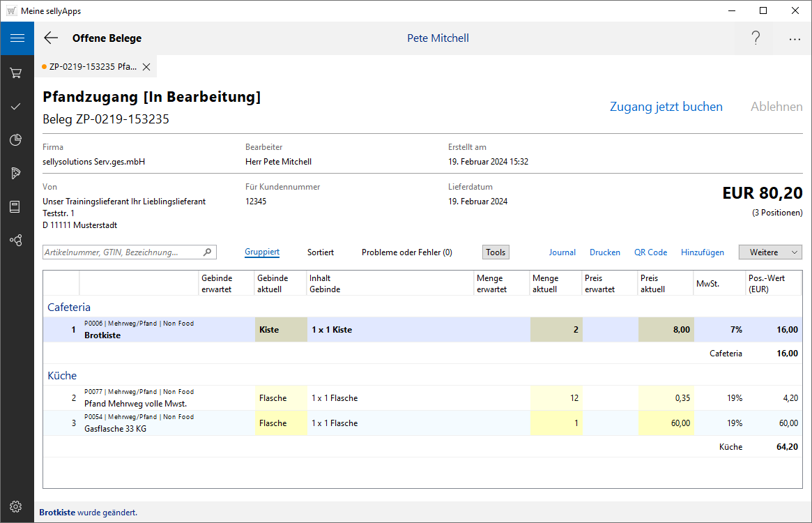The height and width of the screenshot is (523, 812).
Task: Click the question mark help icon
Action: point(756,38)
